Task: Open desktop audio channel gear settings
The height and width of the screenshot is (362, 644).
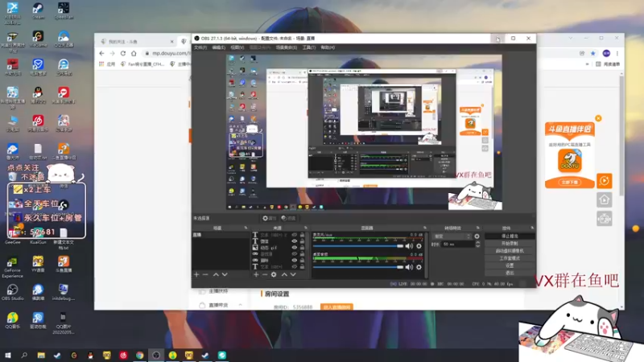Action: (419, 267)
